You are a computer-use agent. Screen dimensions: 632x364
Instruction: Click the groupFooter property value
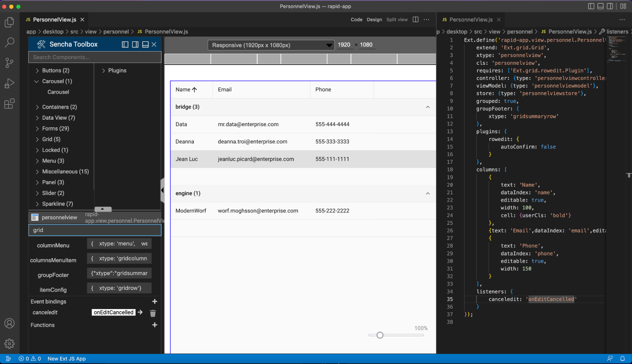119,273
